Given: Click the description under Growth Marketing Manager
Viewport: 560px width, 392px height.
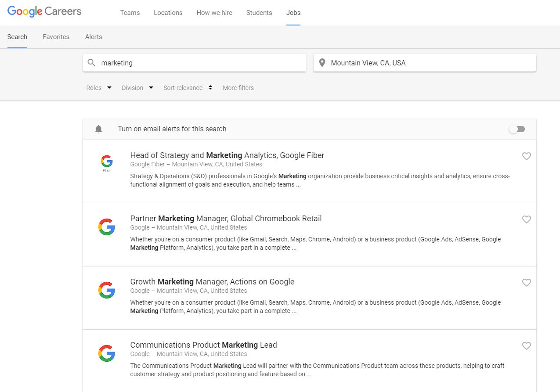Looking at the screenshot, I should [x=315, y=307].
